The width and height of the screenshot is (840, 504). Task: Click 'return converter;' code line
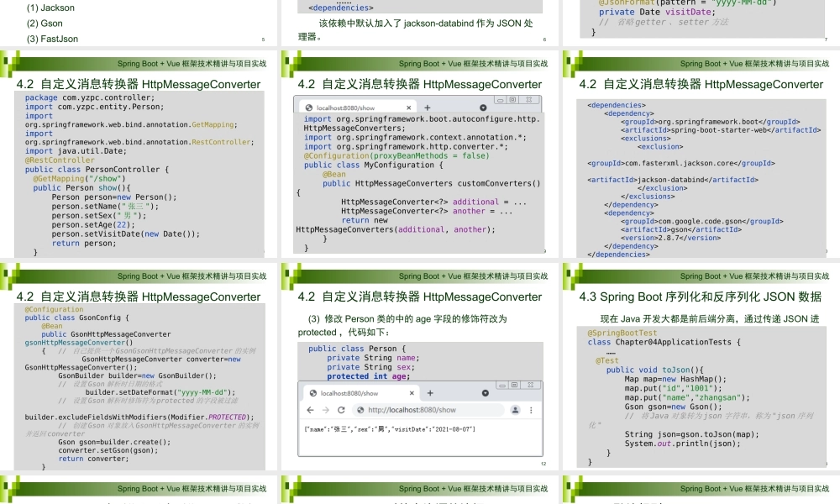[93, 459]
